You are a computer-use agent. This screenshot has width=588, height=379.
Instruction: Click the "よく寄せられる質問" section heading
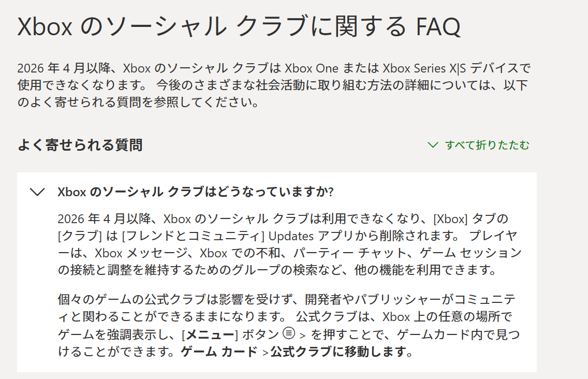click(x=80, y=145)
